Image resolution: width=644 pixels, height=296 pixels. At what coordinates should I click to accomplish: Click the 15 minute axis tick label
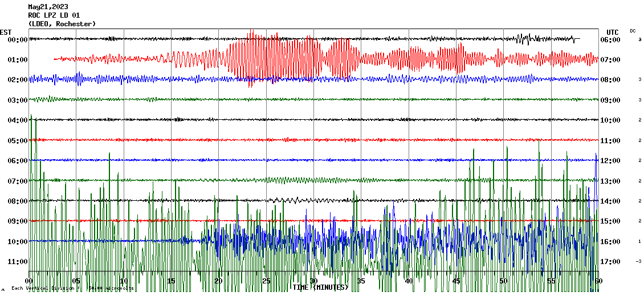172,281
